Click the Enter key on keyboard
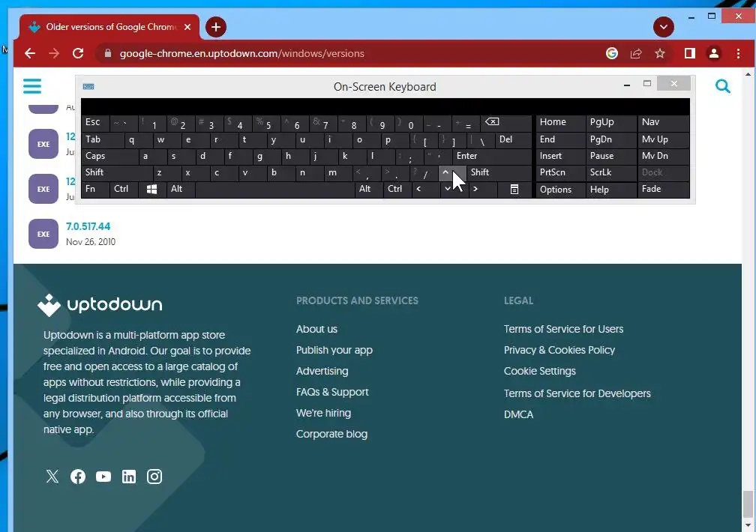756x532 pixels. coord(492,156)
